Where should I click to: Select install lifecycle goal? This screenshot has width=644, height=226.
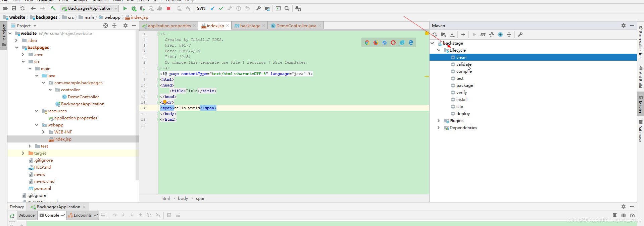pyautogui.click(x=462, y=100)
